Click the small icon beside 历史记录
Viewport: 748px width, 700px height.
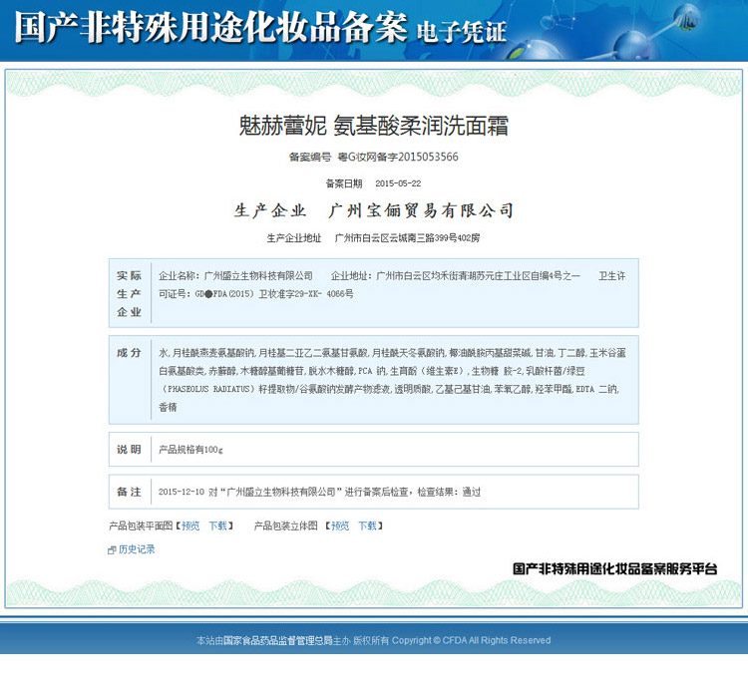pos(112,550)
